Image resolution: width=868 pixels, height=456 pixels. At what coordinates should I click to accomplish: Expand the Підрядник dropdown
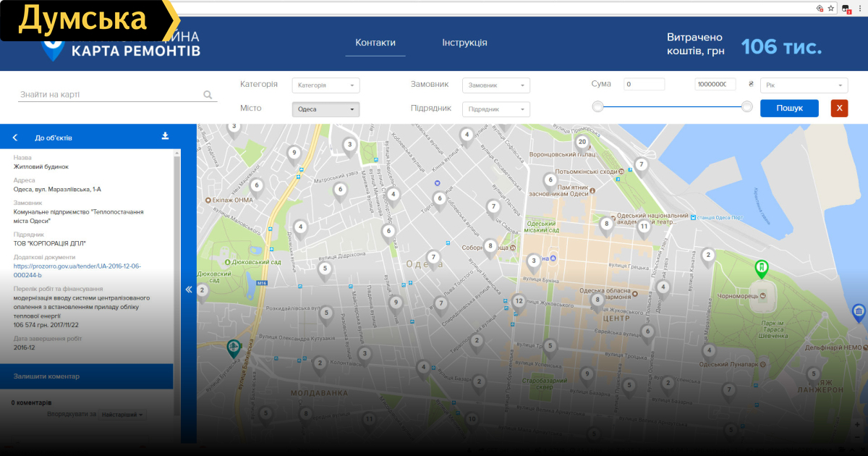tap(495, 109)
